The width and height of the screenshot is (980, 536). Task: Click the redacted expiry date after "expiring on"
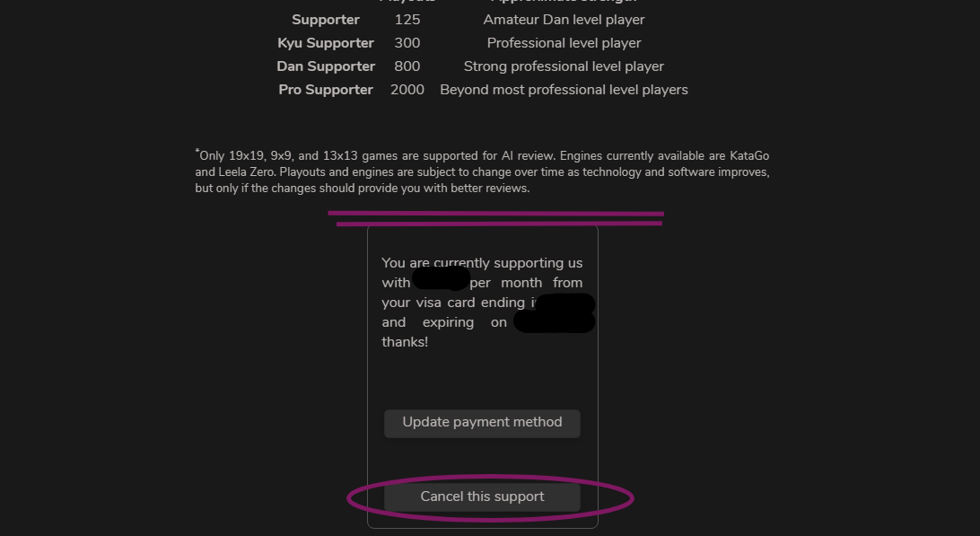coord(554,322)
